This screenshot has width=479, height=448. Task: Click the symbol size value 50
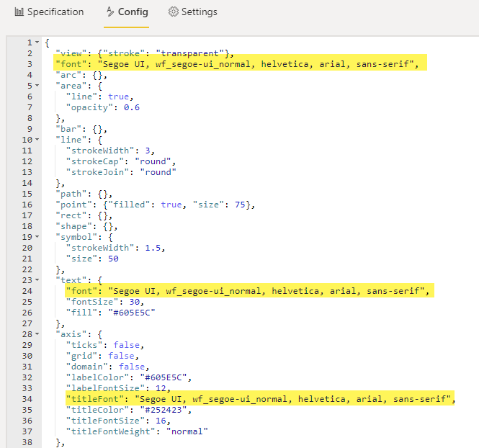[113, 259]
